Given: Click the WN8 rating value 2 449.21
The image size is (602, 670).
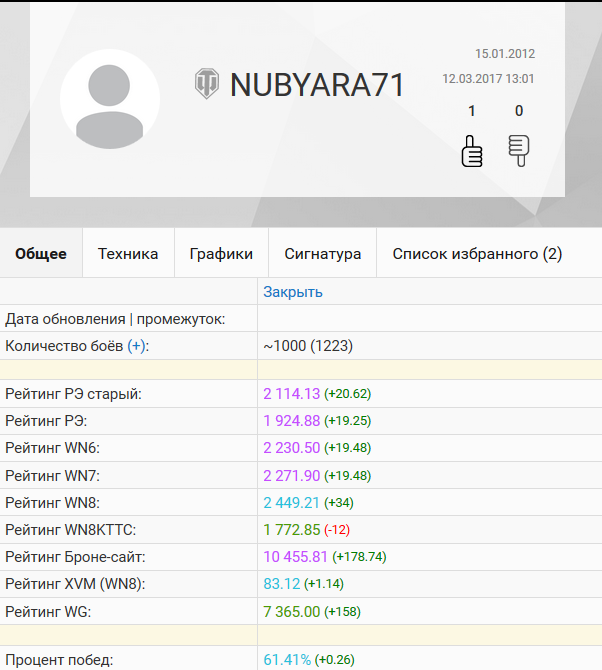Looking at the screenshot, I should (x=291, y=502).
